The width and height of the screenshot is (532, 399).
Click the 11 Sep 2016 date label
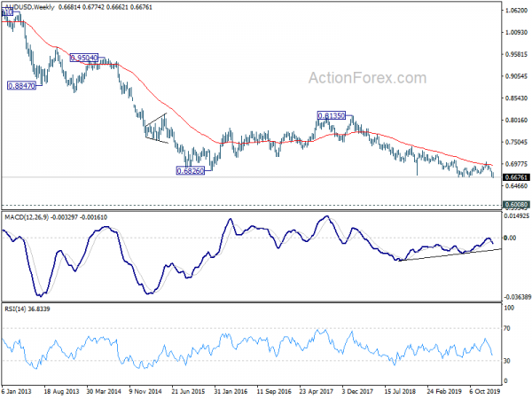click(x=273, y=391)
